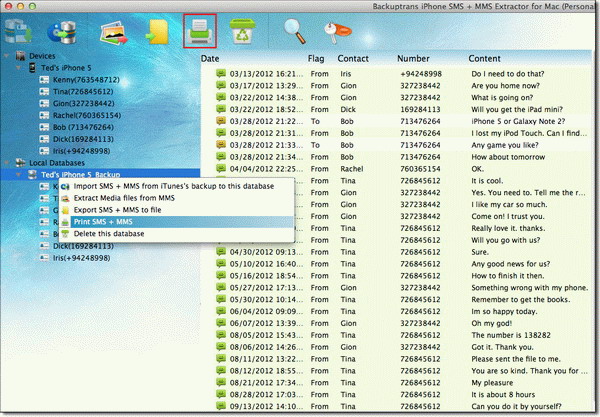Click contact Rachel in 04/04/2012 row

pyautogui.click(x=352, y=169)
